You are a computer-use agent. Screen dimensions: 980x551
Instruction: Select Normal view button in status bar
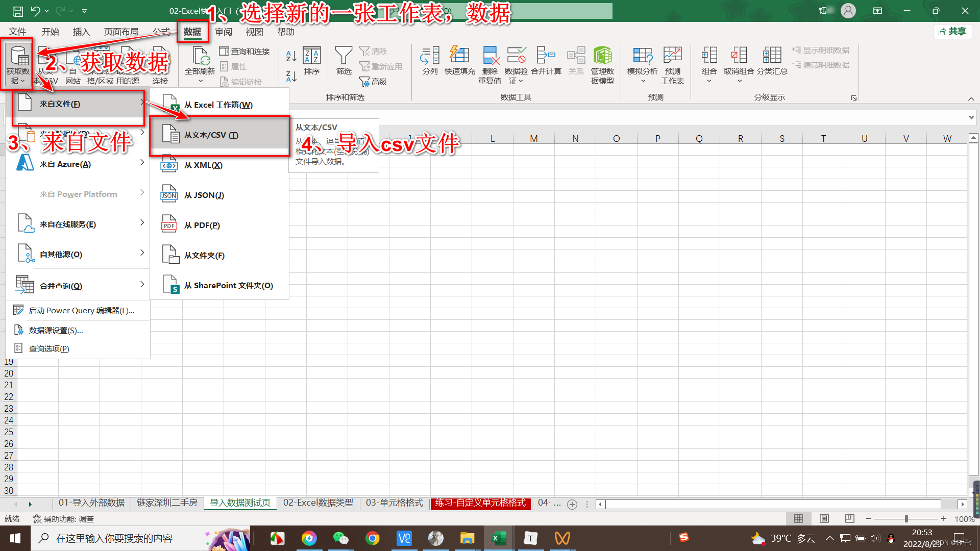coord(798,518)
